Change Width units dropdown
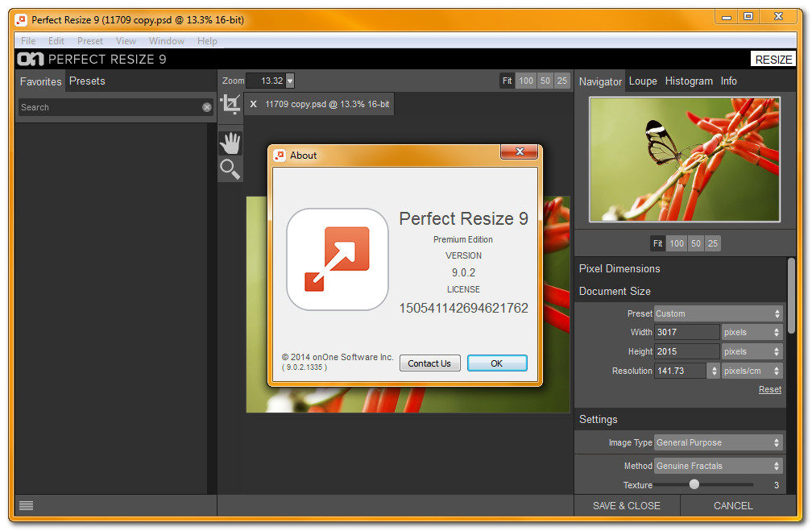Viewport: 812px width, 531px height. click(752, 332)
